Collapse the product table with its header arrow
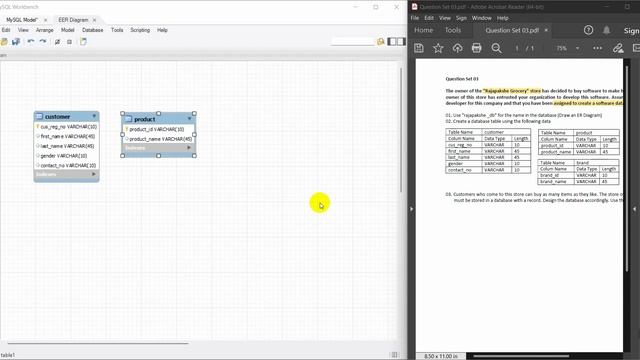 click(189, 119)
